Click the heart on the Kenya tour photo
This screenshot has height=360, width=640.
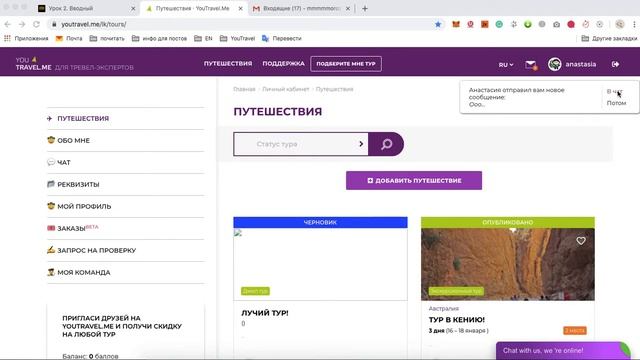[x=580, y=241]
